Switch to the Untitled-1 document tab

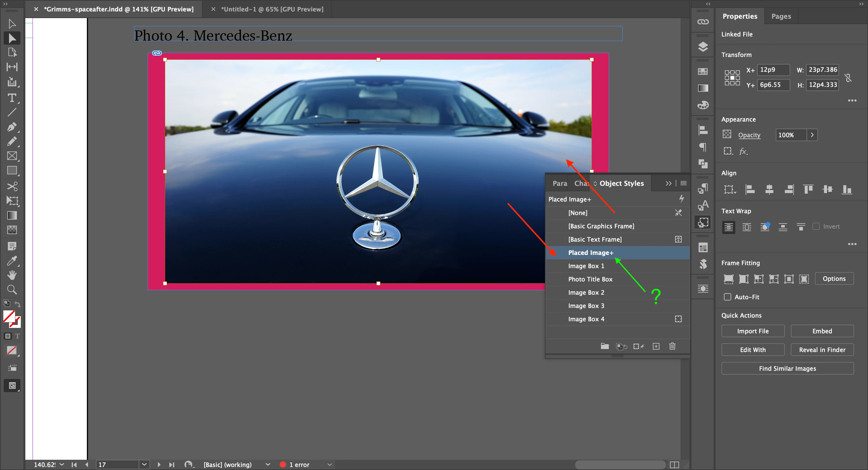(272, 9)
